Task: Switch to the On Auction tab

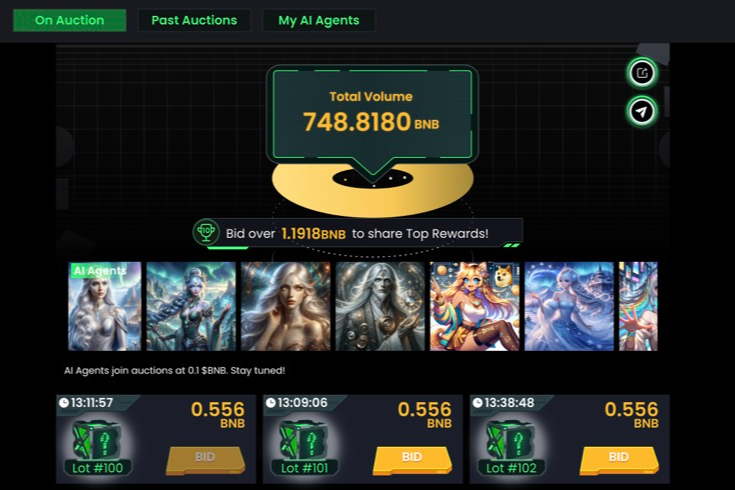Action: point(69,20)
